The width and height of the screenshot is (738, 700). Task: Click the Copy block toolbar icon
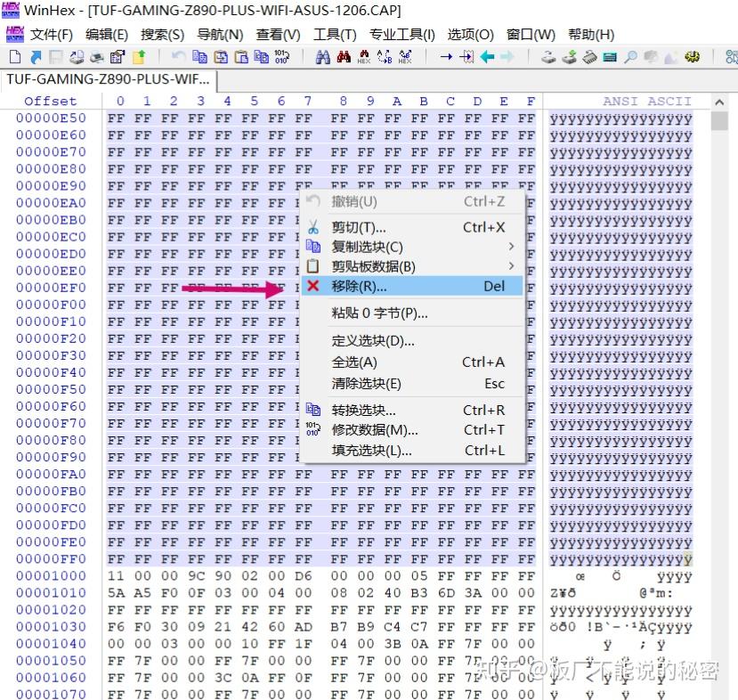199,57
